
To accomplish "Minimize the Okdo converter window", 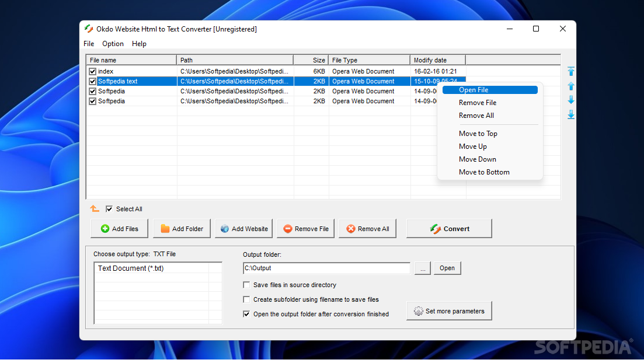I will pyautogui.click(x=510, y=29).
